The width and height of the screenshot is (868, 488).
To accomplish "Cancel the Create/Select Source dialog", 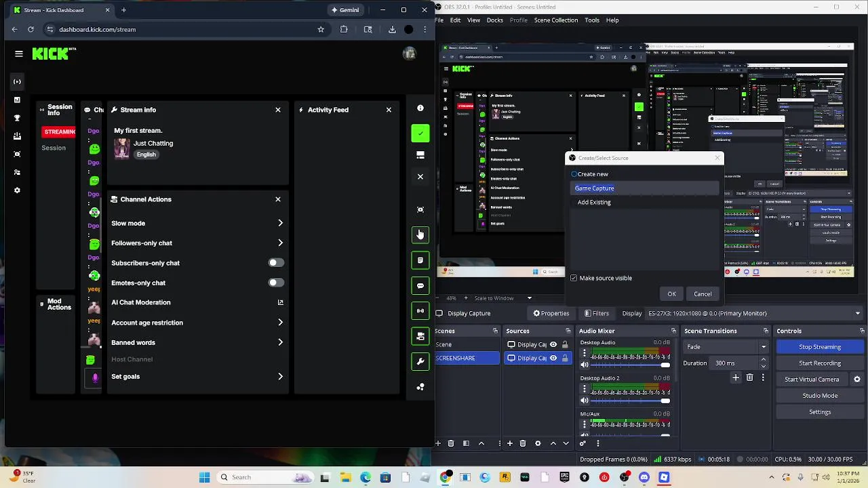I will click(x=703, y=294).
